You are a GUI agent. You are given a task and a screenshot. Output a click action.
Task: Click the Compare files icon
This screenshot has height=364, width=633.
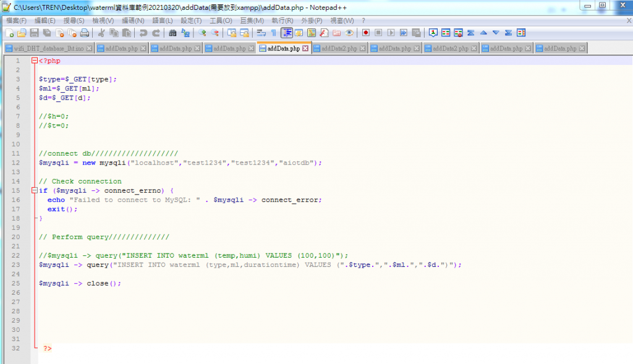[446, 33]
